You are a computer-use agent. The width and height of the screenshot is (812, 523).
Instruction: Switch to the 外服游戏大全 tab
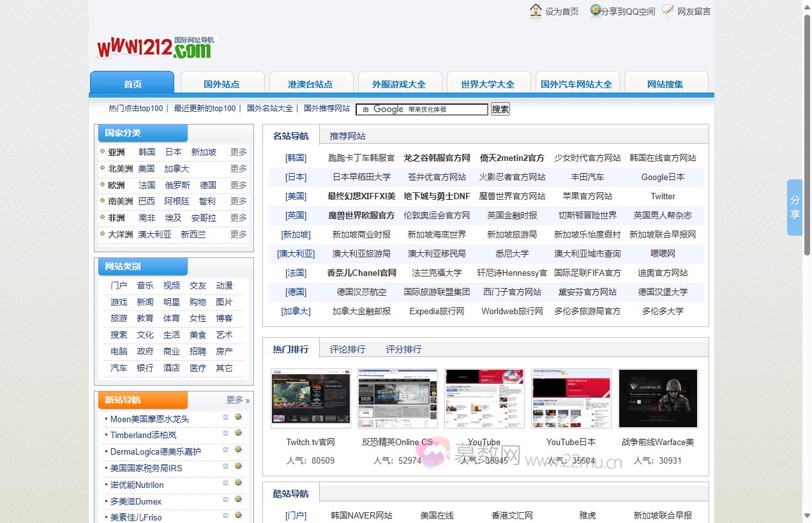pyautogui.click(x=400, y=82)
